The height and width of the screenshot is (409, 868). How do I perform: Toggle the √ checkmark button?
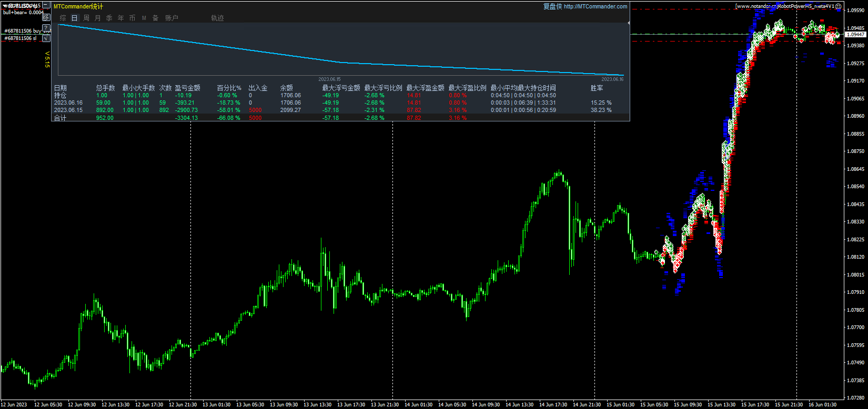click(x=46, y=38)
